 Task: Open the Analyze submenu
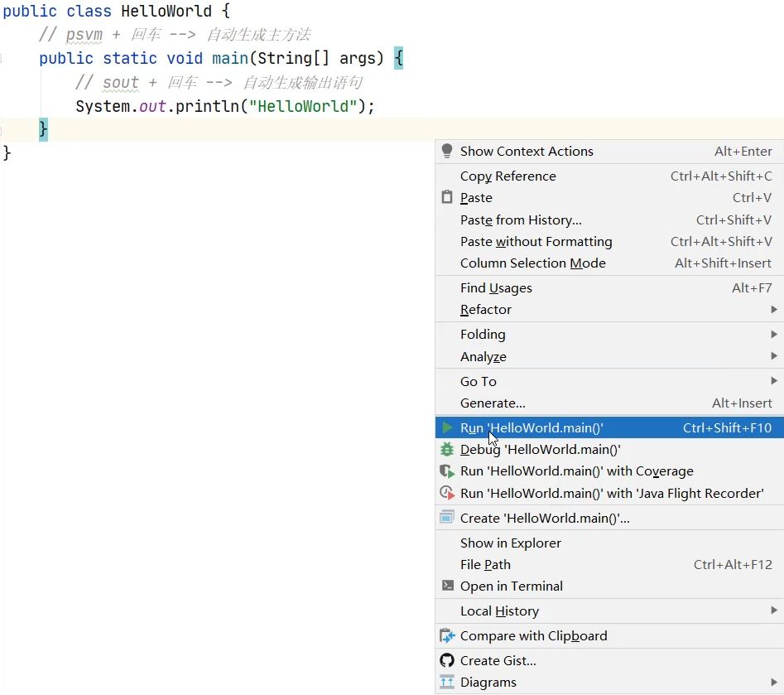pos(483,357)
